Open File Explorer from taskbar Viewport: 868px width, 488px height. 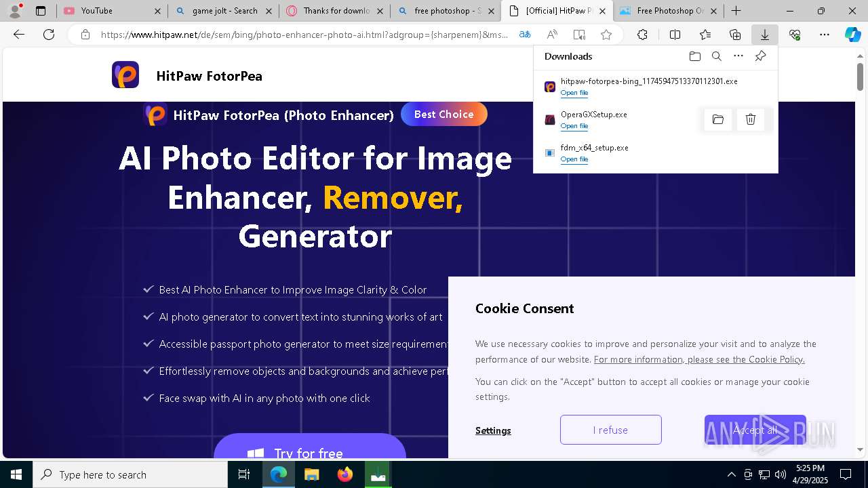click(311, 474)
